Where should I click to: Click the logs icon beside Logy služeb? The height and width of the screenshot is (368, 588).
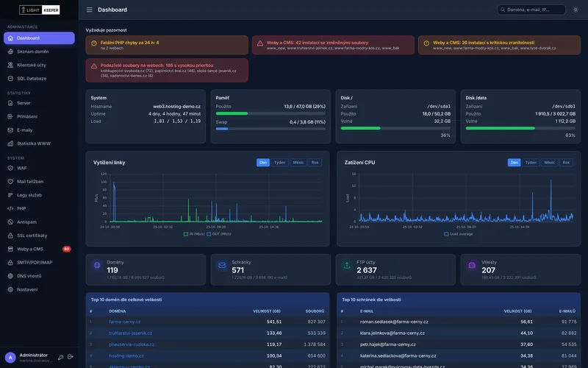10,195
